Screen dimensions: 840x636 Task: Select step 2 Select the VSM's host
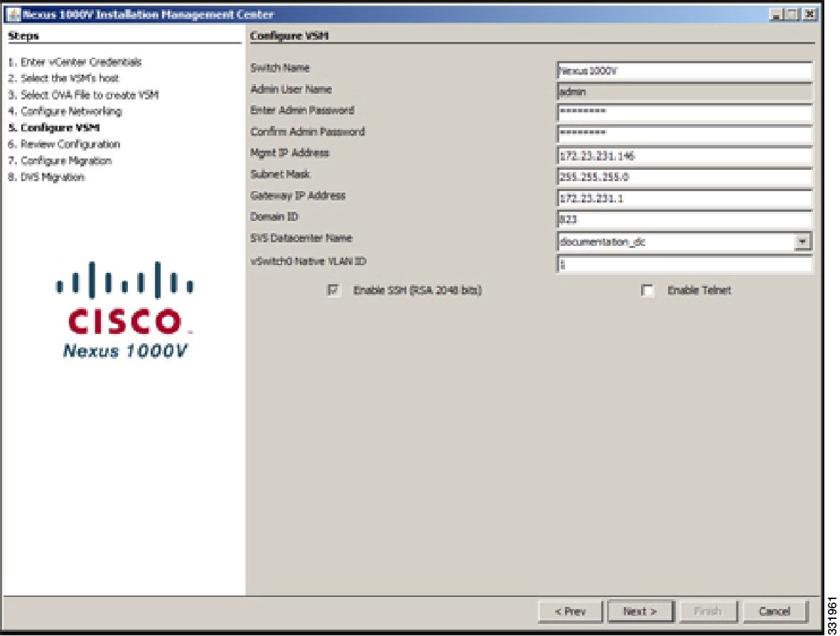coord(64,78)
